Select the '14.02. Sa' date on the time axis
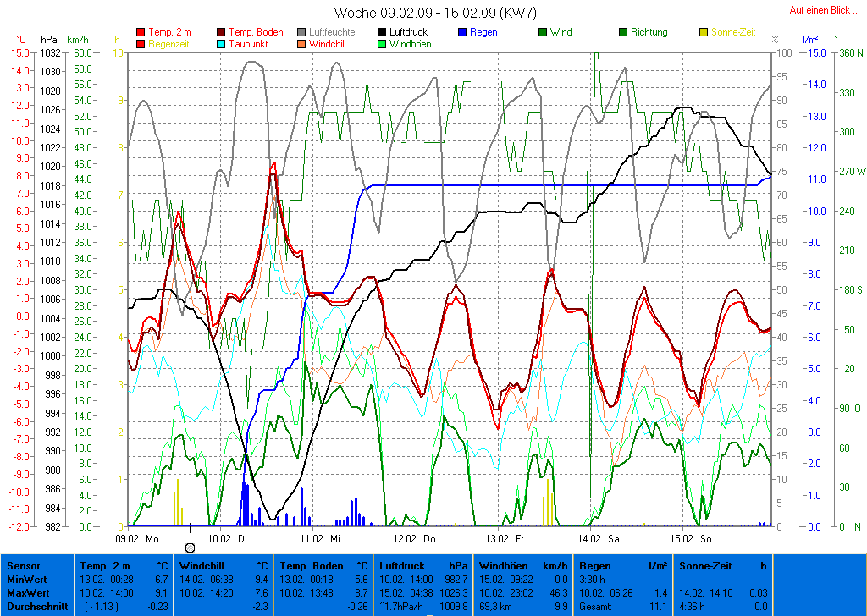Viewport: 867px width, 616px height. (x=598, y=538)
